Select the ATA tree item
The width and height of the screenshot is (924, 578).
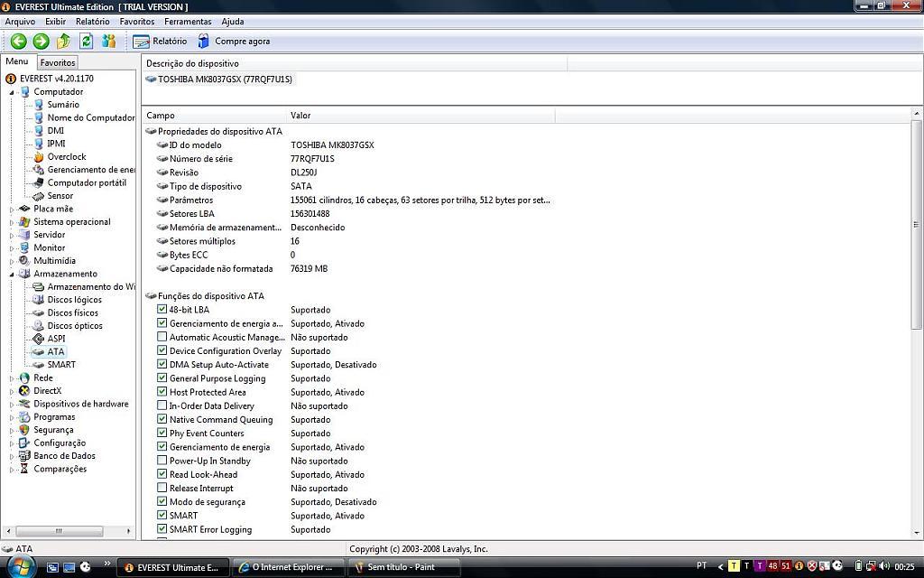56,351
